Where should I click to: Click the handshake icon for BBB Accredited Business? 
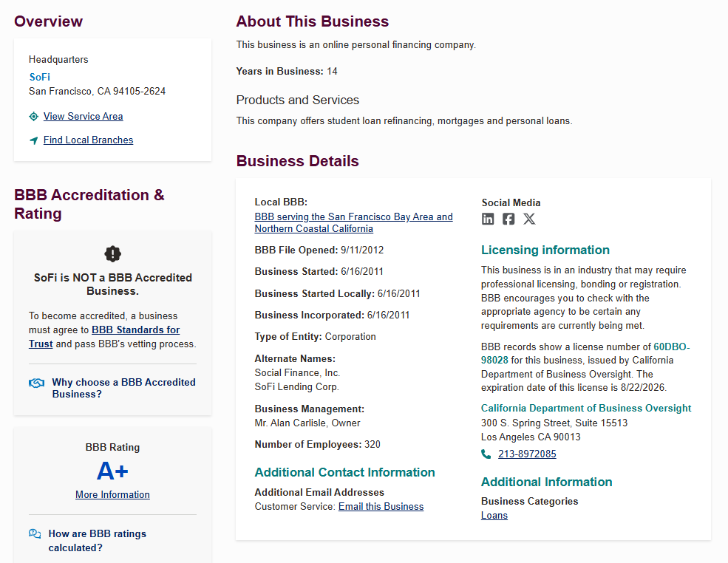(37, 383)
